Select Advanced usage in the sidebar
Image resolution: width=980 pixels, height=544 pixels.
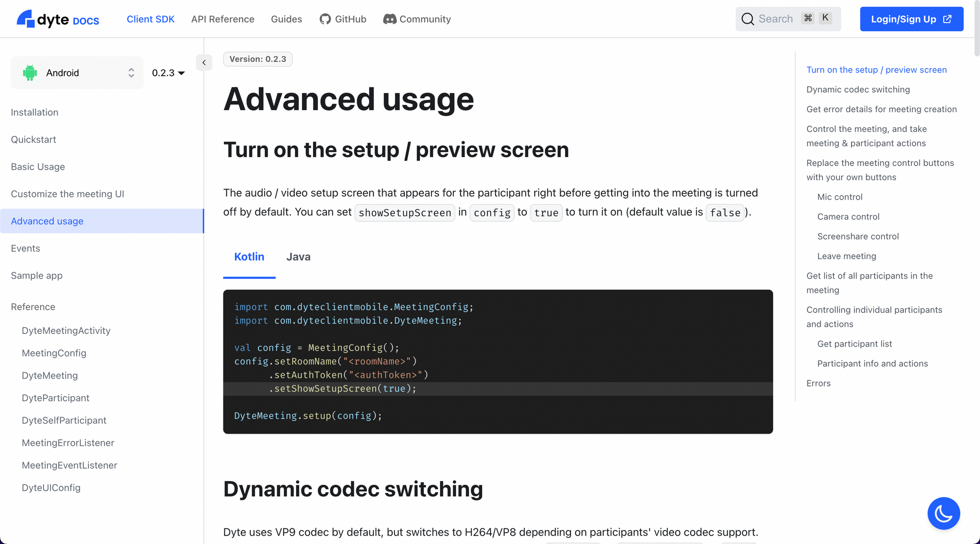coord(101,221)
